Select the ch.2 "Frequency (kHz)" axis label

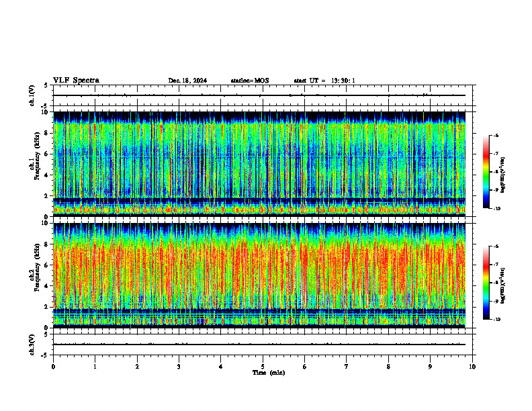[37, 267]
